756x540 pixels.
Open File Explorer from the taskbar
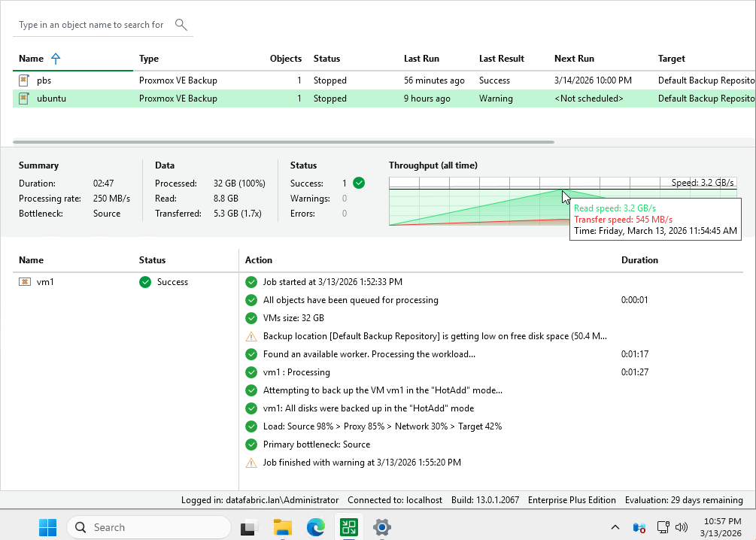tap(283, 527)
